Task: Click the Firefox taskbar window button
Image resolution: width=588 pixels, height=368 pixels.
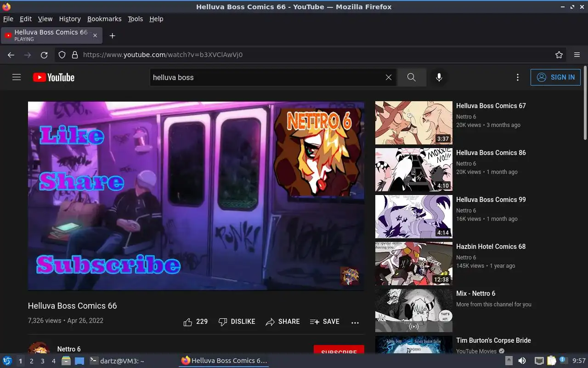Action: click(224, 361)
